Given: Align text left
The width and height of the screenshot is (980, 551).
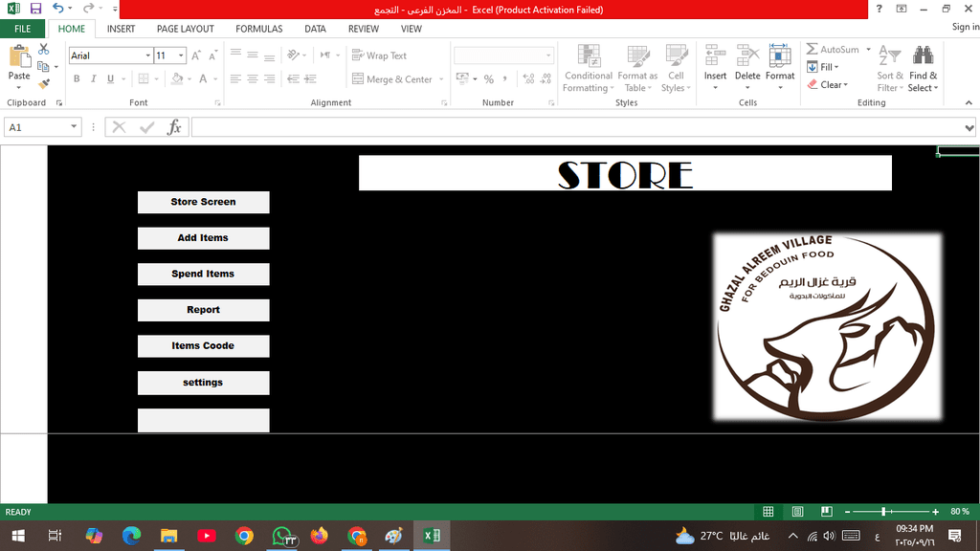Looking at the screenshot, I should tap(235, 78).
